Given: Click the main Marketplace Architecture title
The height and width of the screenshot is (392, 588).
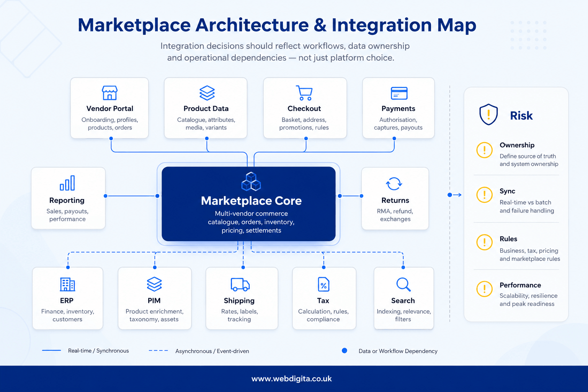Looking at the screenshot, I should [277, 25].
